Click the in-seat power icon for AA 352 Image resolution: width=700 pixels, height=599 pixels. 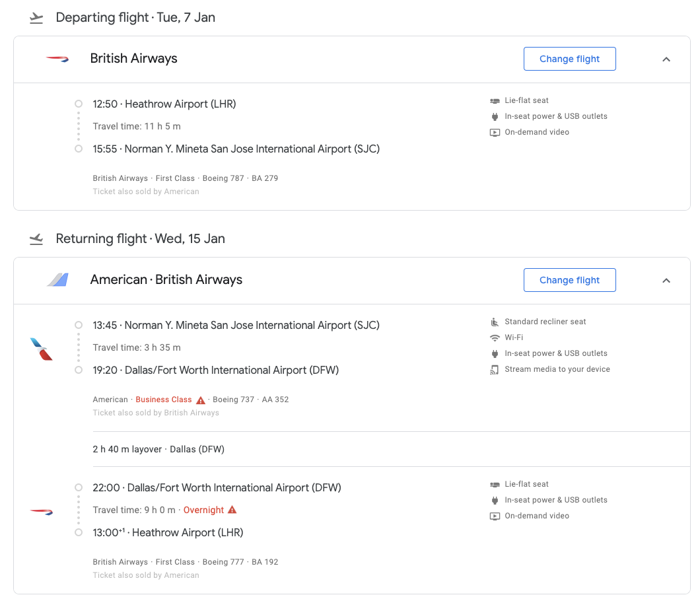click(495, 354)
